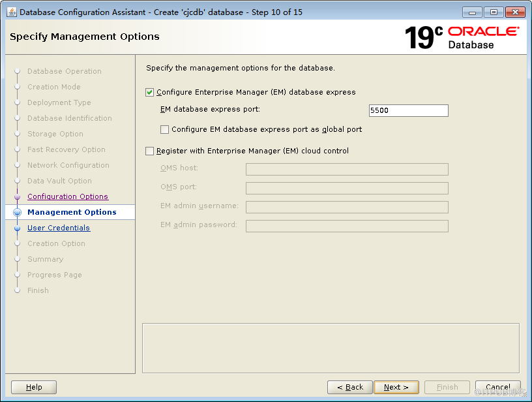Click Deployment Type step label
The height and width of the screenshot is (402, 532).
pyautogui.click(x=59, y=102)
